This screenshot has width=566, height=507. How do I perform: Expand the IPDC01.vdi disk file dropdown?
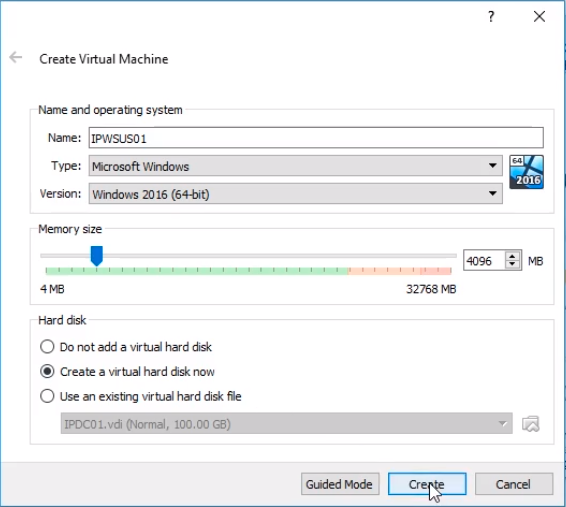(287, 424)
